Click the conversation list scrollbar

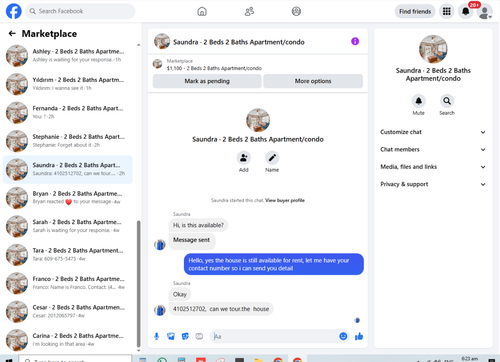tap(139, 284)
